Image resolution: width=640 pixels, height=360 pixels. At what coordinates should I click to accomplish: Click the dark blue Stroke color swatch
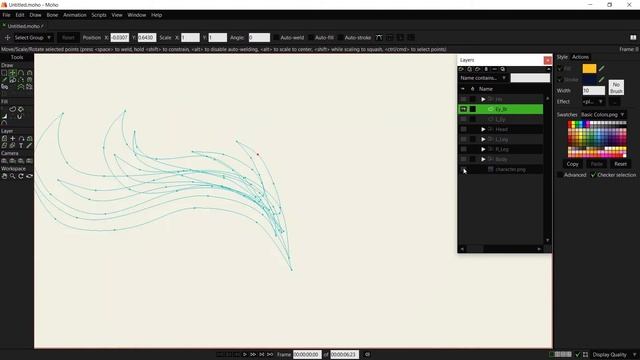coord(589,80)
